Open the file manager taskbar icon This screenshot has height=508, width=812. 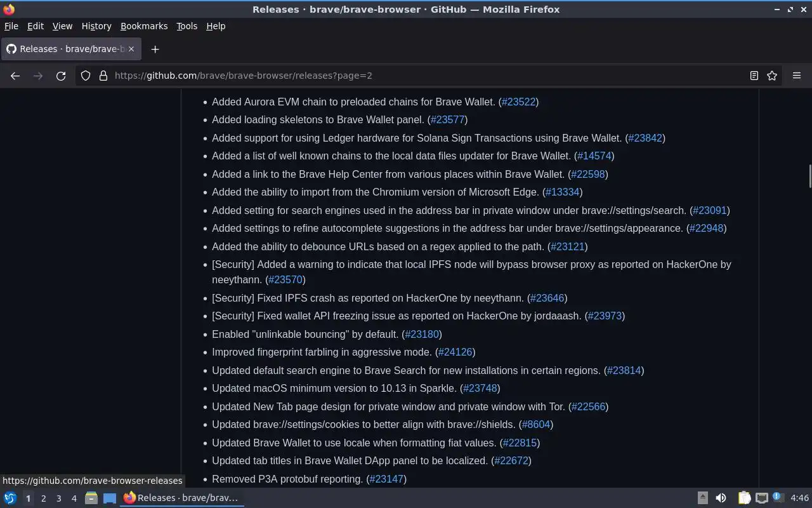[x=91, y=498]
